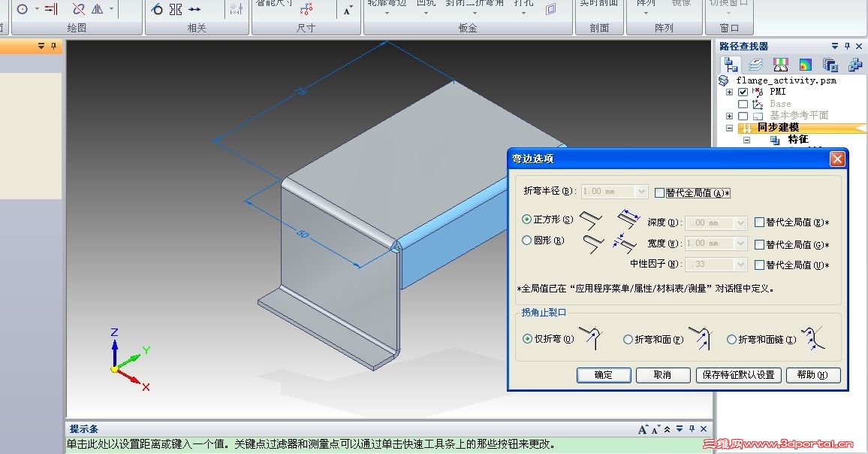Pin the 提示条 prompt bar
Screen dimensions: 868x454
pyautogui.click(x=692, y=429)
